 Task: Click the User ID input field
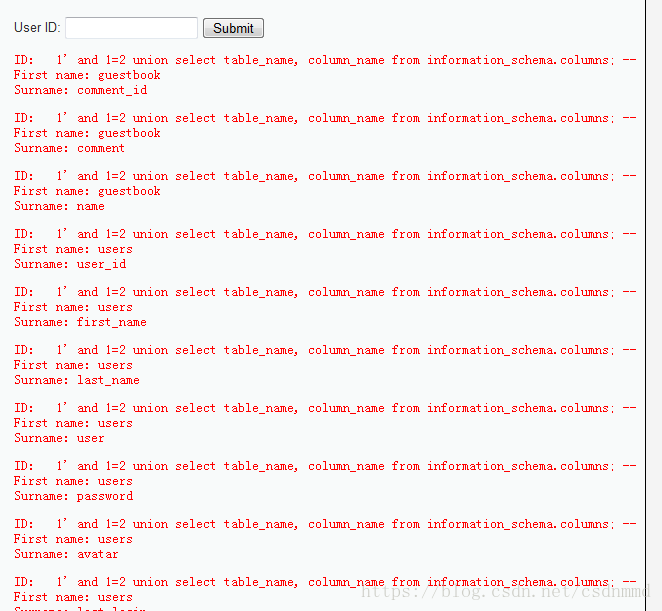131,28
